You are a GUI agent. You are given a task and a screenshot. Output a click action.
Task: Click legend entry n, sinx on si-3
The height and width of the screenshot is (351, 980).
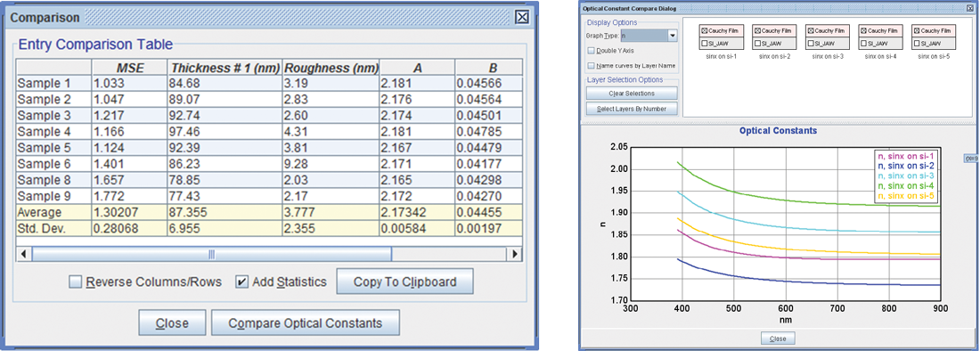(905, 175)
